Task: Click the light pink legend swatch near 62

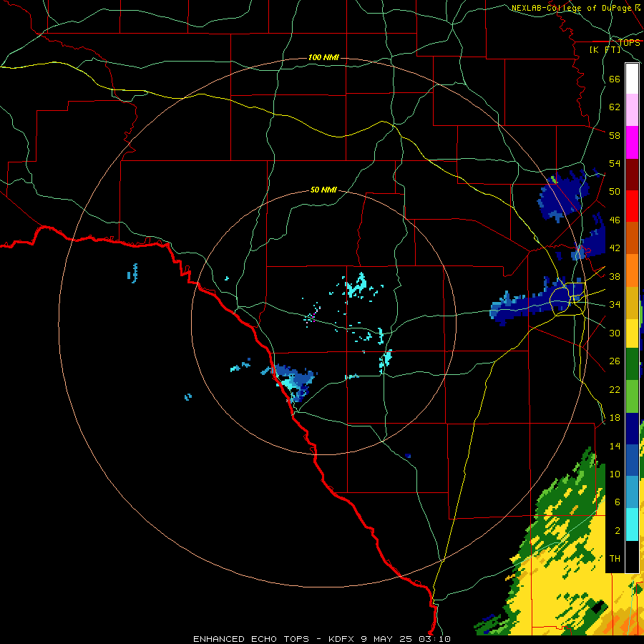Action: [632, 110]
